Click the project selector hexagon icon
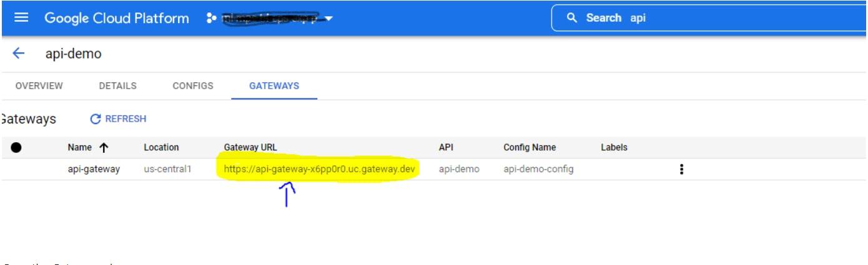The image size is (868, 265). pyautogui.click(x=210, y=18)
